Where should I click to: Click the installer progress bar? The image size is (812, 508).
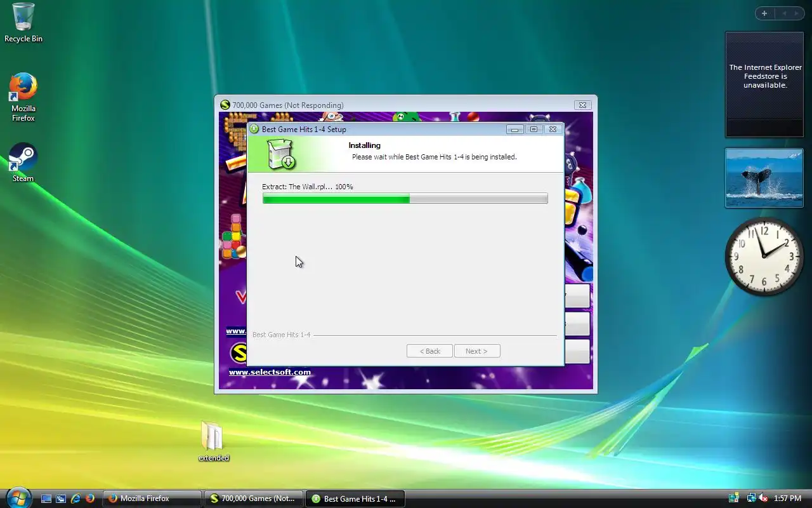click(x=405, y=199)
